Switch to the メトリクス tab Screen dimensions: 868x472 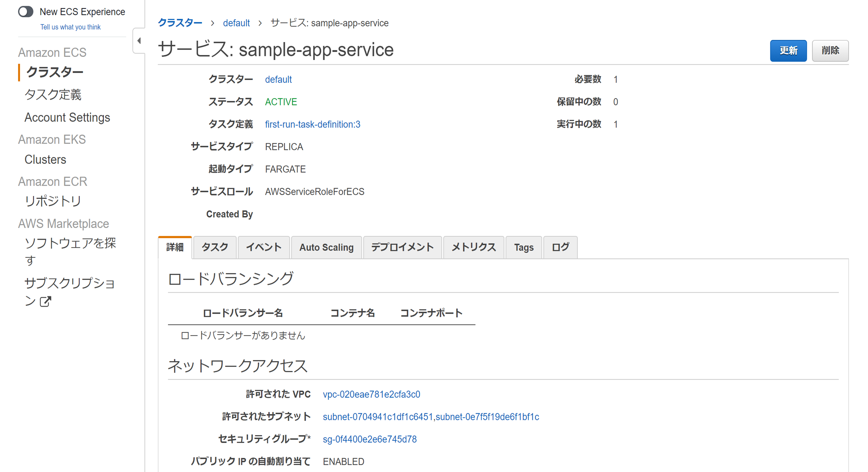474,247
